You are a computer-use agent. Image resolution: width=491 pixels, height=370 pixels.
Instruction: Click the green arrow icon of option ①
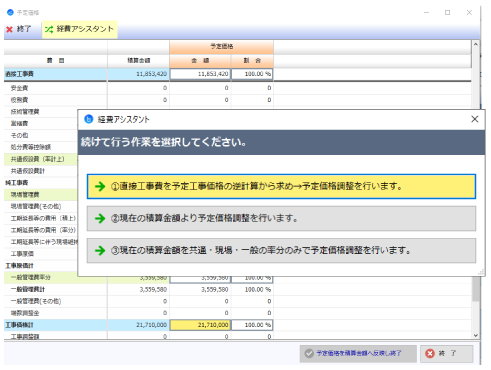(x=100, y=186)
